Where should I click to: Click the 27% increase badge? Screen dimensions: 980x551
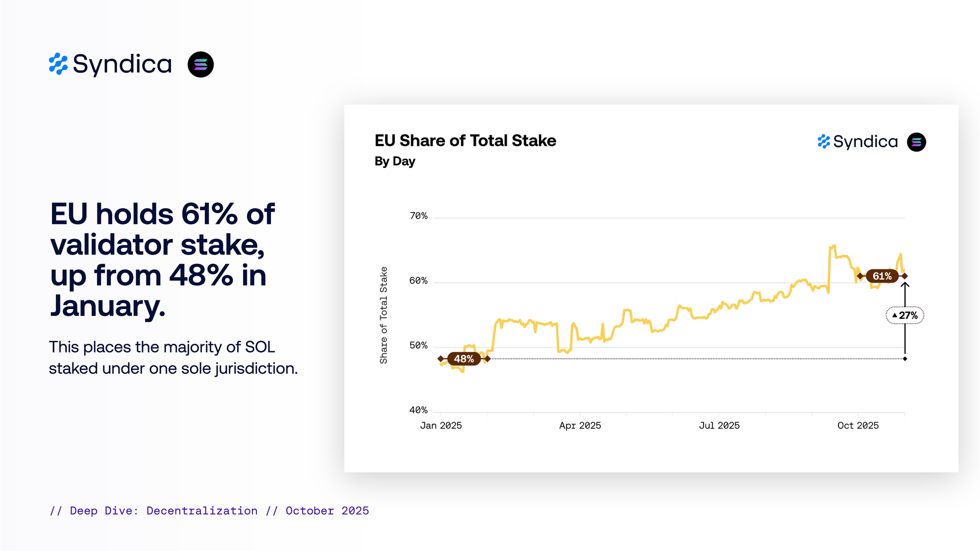(905, 315)
